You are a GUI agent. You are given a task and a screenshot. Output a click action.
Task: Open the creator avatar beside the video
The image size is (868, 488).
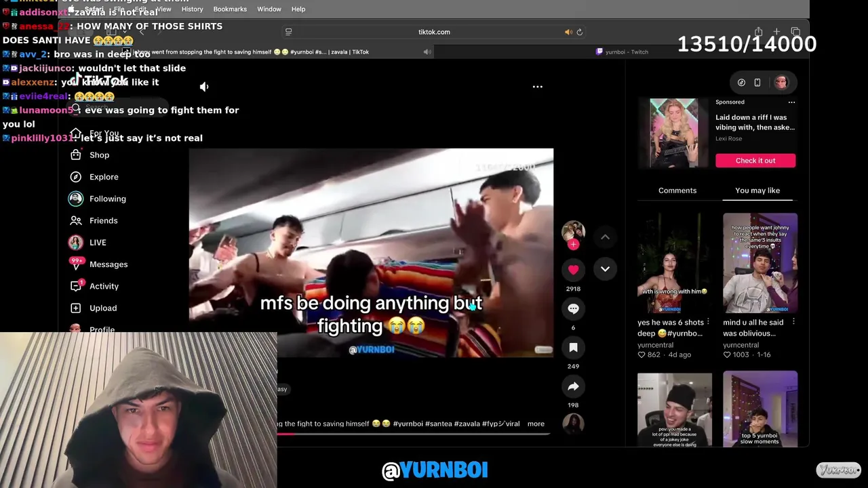(573, 230)
